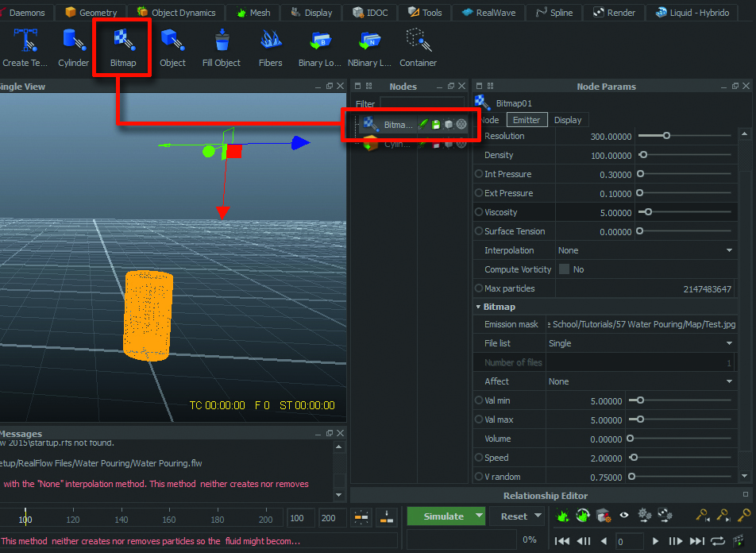Viewport: 756px width, 553px height.
Task: Toggle the eye visibility icon in playback toolbar
Action: (x=624, y=516)
